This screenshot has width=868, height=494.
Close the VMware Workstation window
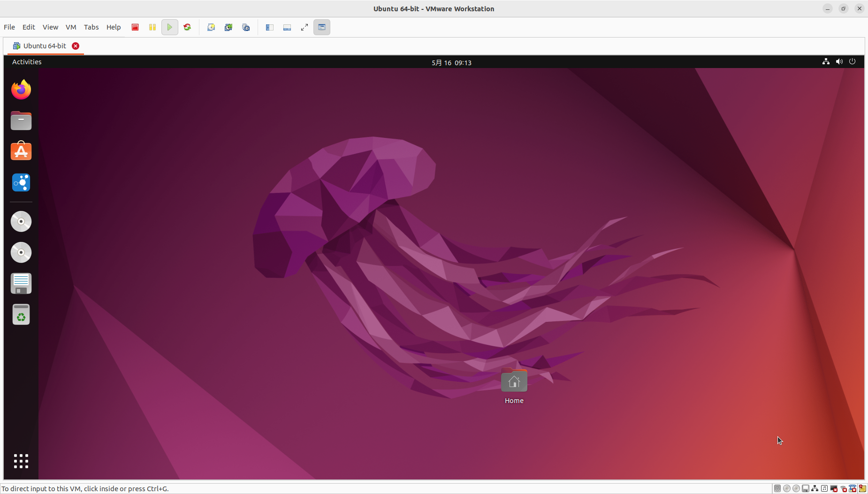pos(860,8)
